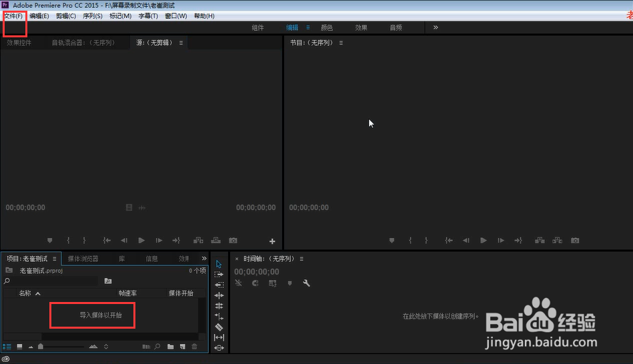This screenshot has width=633, height=364.
Task: Click the Overwrite button in Source monitor
Action: (216, 241)
